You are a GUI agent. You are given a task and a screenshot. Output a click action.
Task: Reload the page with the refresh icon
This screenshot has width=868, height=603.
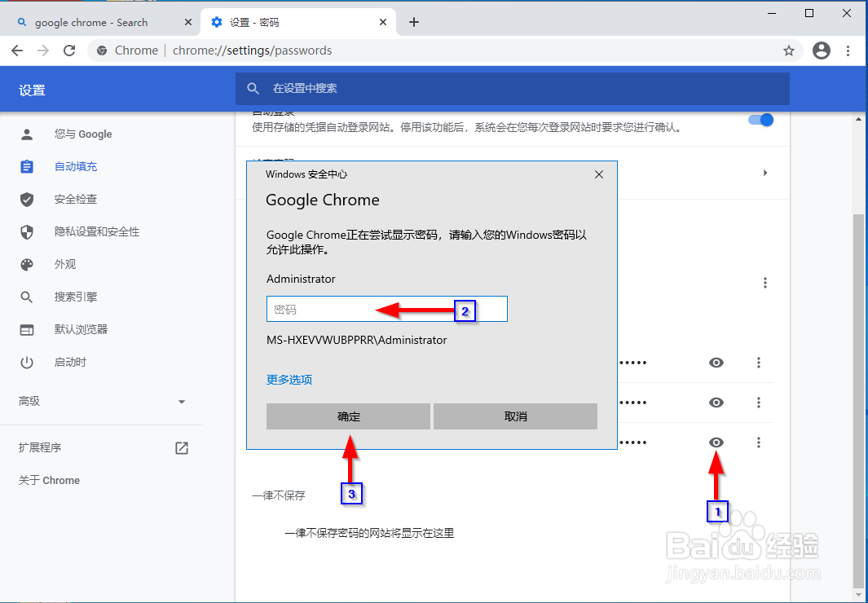(x=69, y=51)
